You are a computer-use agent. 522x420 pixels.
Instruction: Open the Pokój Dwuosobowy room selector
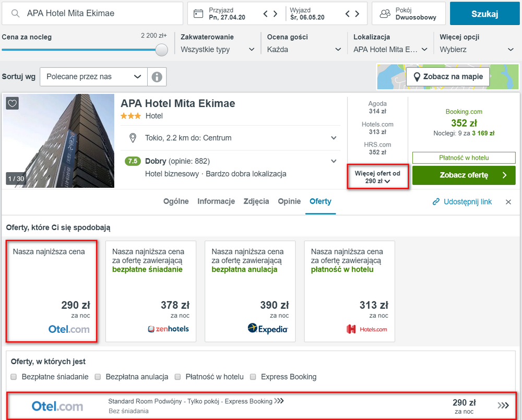[x=409, y=14]
